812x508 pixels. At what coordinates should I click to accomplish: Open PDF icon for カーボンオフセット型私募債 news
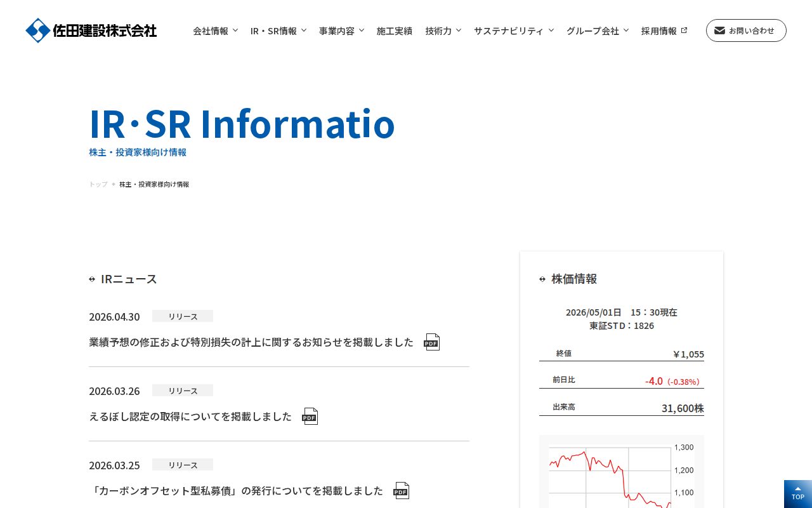tap(402, 491)
